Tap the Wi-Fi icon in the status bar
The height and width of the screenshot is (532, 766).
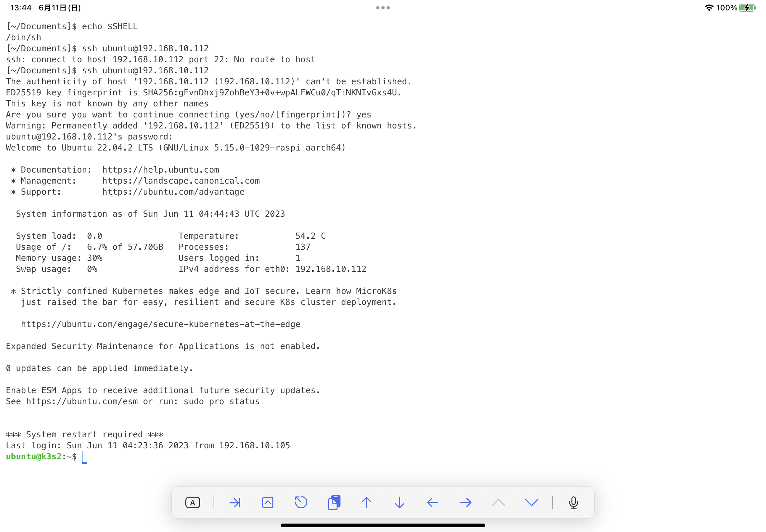point(709,8)
